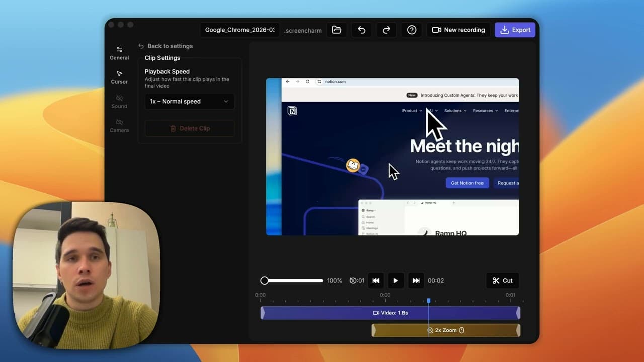Switch to the Cursor settings tab
The height and width of the screenshot is (362, 644).
(x=119, y=77)
